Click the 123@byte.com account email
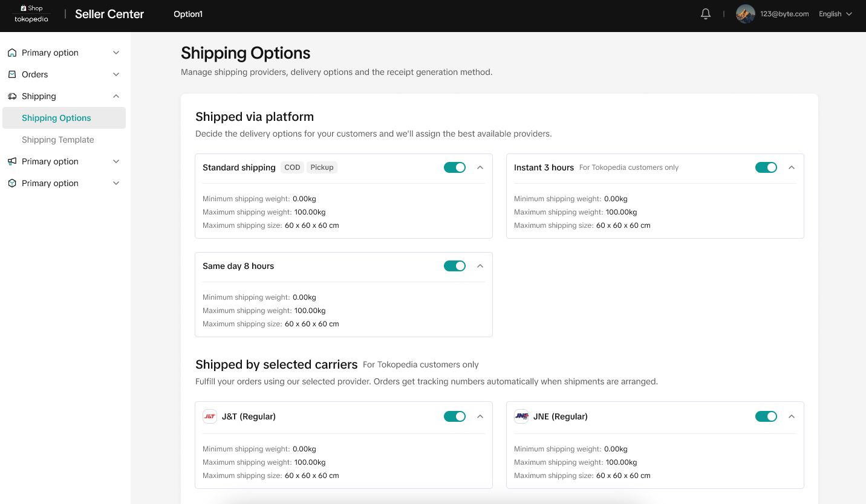The width and height of the screenshot is (866, 504). 784,14
